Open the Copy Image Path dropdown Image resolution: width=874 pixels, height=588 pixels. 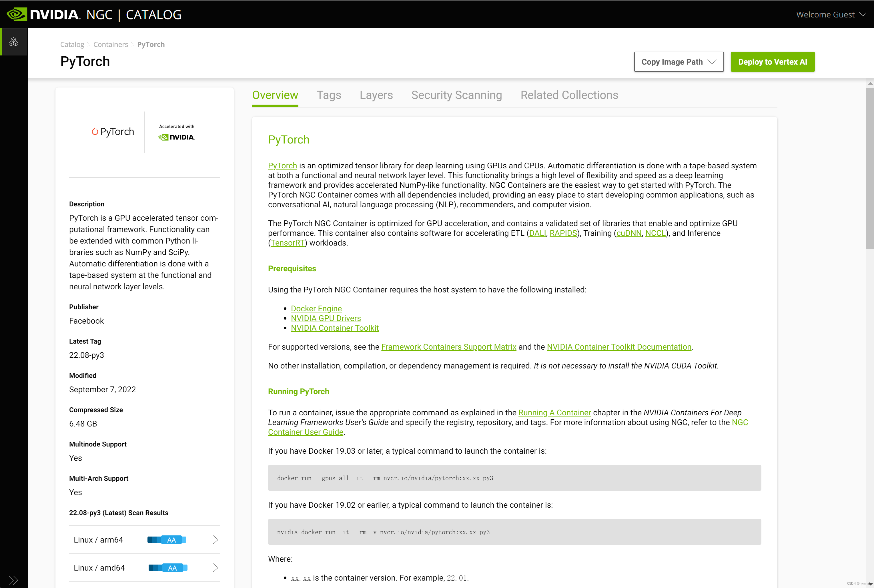pyautogui.click(x=679, y=61)
